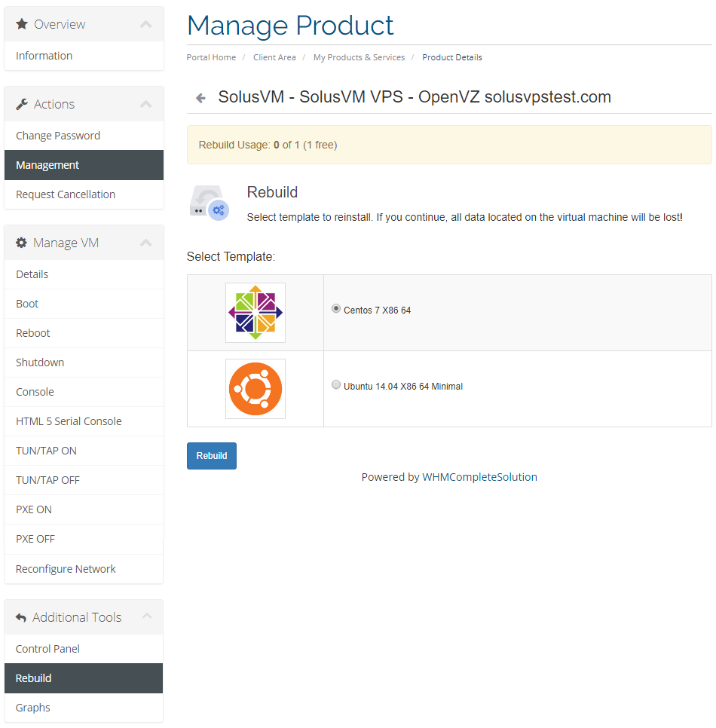Select TUN/TAP ON
Image resolution: width=716 pixels, height=728 pixels.
pos(84,451)
